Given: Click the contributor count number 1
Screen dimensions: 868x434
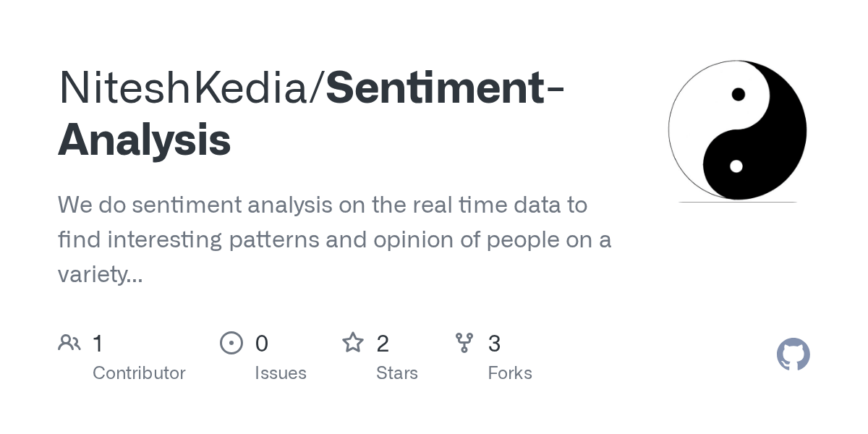Looking at the screenshot, I should (x=98, y=343).
